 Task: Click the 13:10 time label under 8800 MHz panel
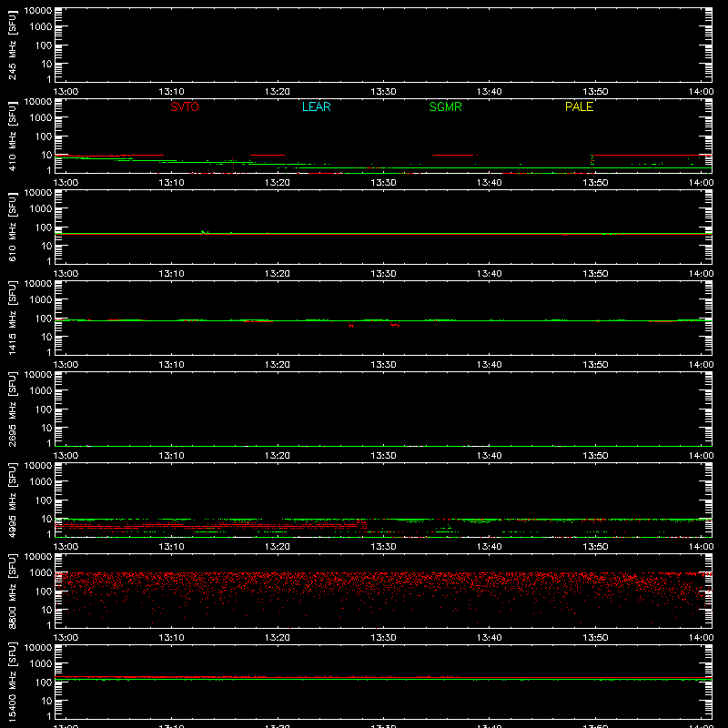171,638
